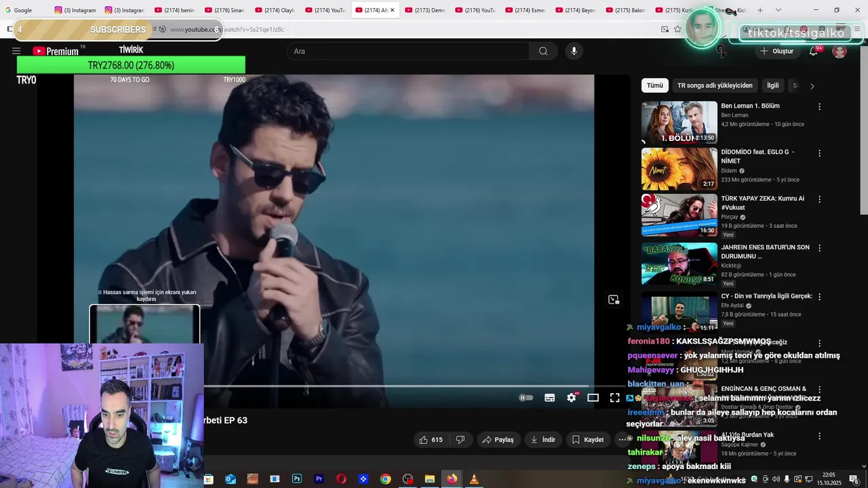Dislike the video

tap(460, 440)
